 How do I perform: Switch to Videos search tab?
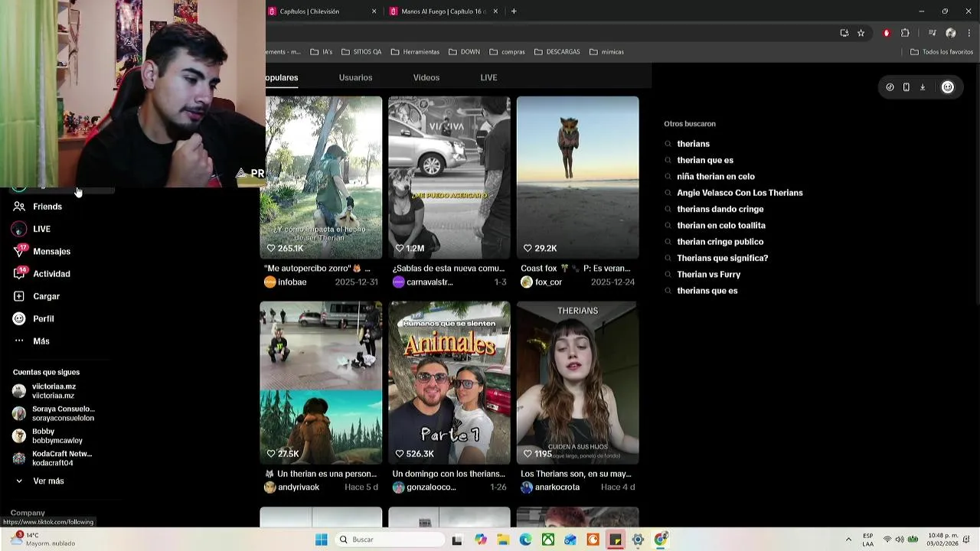[426, 77]
